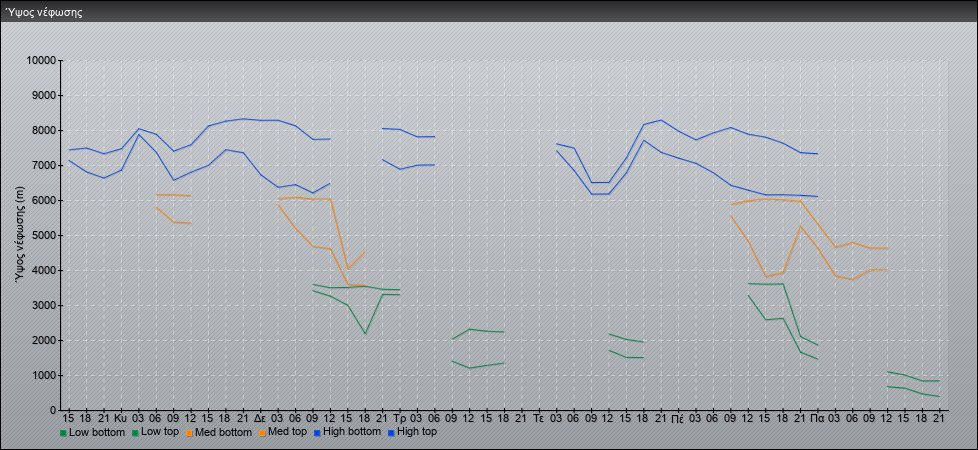Select the Τε day label on time axis

pyautogui.click(x=540, y=418)
